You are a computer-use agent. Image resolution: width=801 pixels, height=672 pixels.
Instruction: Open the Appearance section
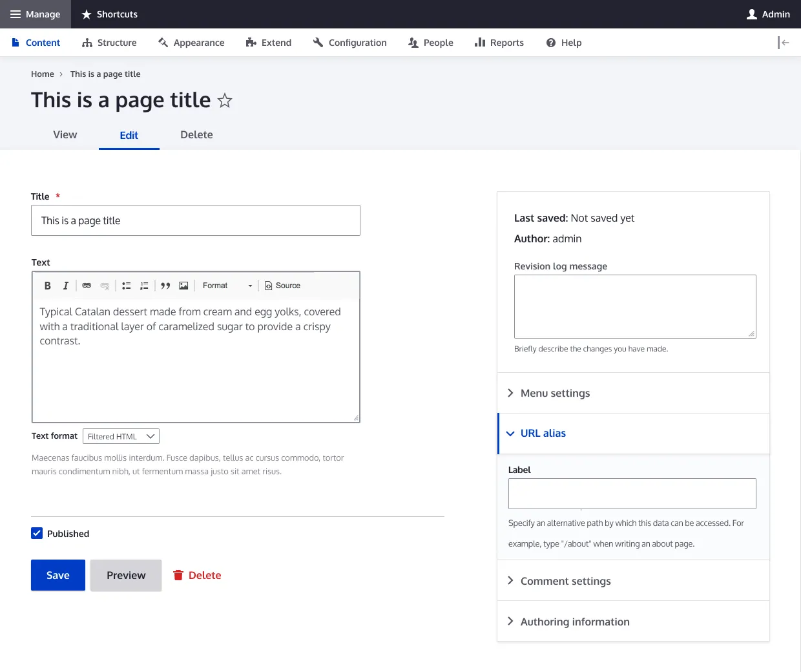coord(191,43)
